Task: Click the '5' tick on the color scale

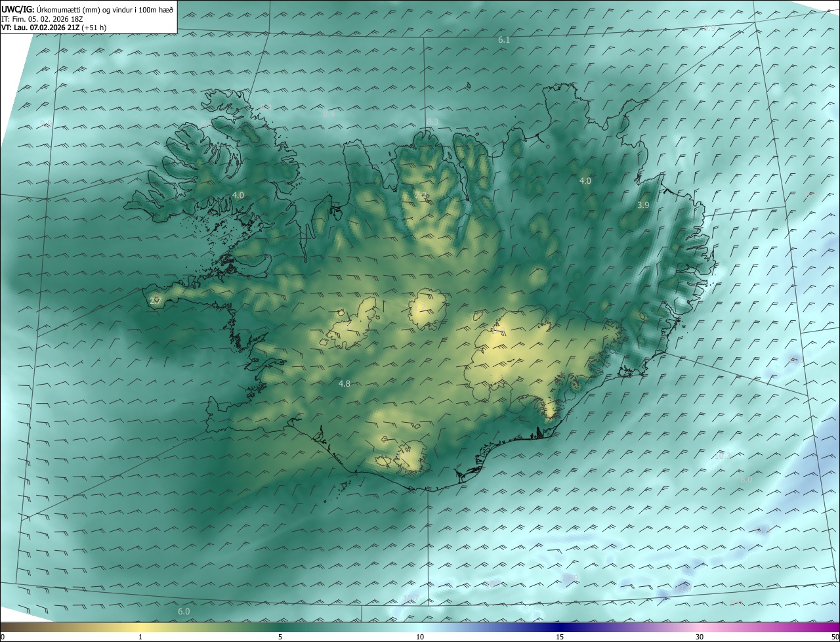Action: (280, 637)
